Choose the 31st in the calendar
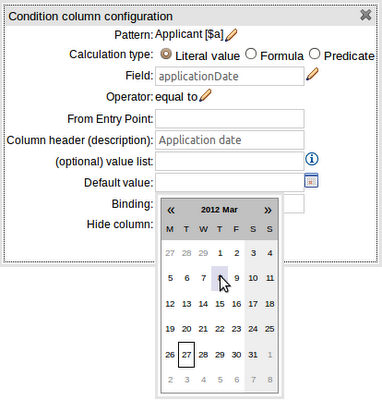This screenshot has width=382, height=400. tap(253, 355)
